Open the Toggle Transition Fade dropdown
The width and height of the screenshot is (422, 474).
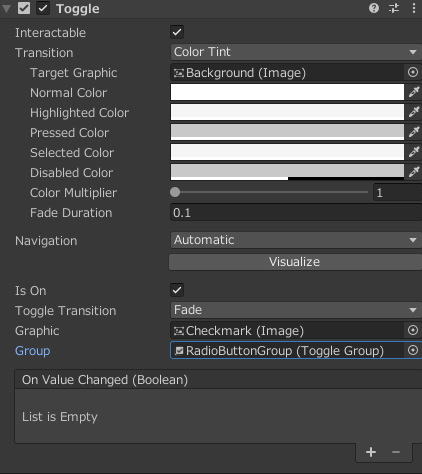[296, 310]
